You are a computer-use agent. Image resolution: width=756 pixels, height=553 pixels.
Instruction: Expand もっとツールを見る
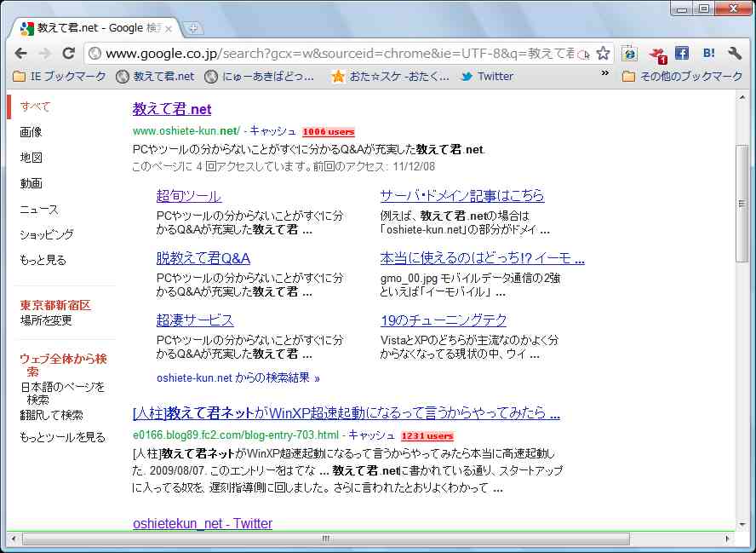click(x=62, y=437)
